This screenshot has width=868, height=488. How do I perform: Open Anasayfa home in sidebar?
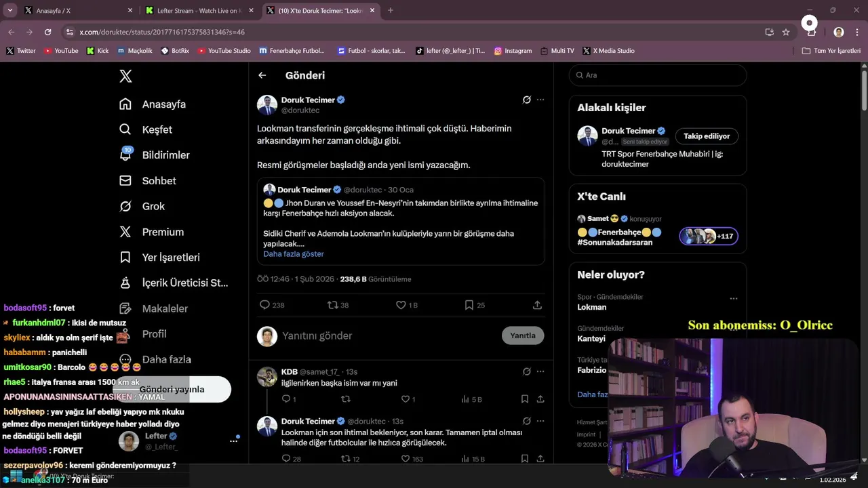click(153, 104)
